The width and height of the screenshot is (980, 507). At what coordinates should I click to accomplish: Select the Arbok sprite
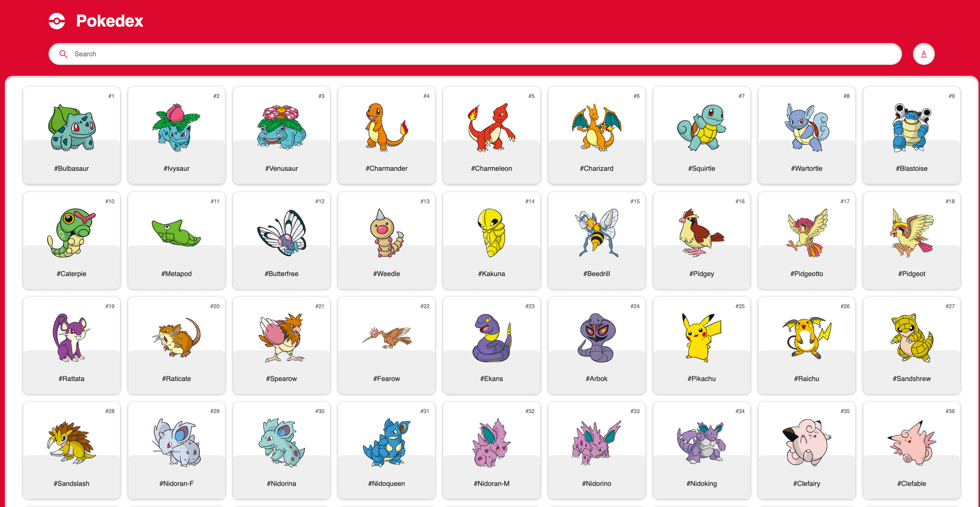pyautogui.click(x=597, y=338)
